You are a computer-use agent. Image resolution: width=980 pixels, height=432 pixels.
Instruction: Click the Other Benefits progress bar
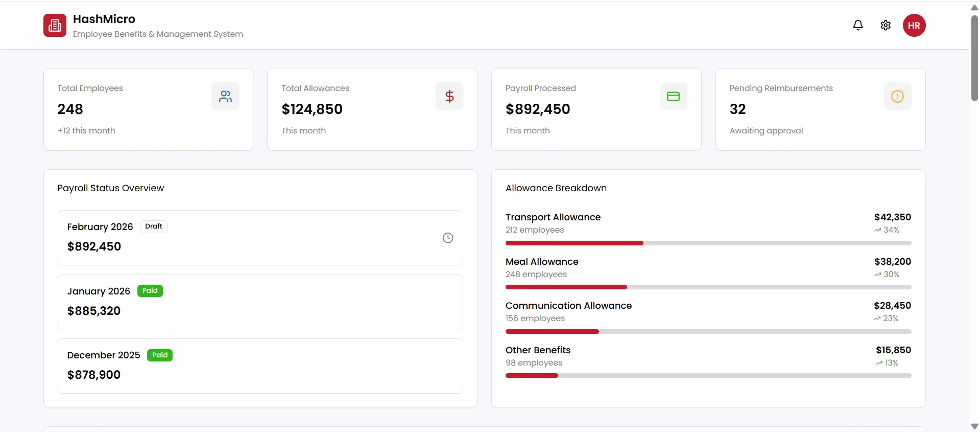coord(708,376)
